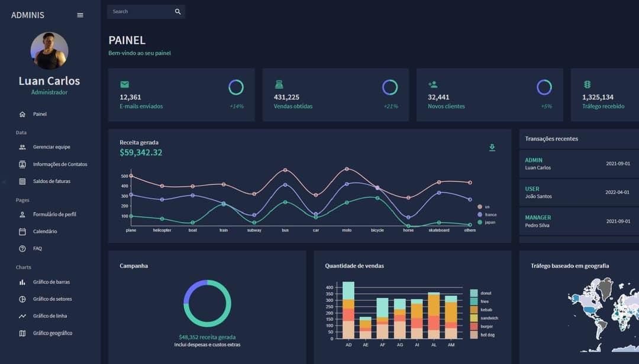
Task: Open Gráfico geográfico page
Action: [x=53, y=333]
